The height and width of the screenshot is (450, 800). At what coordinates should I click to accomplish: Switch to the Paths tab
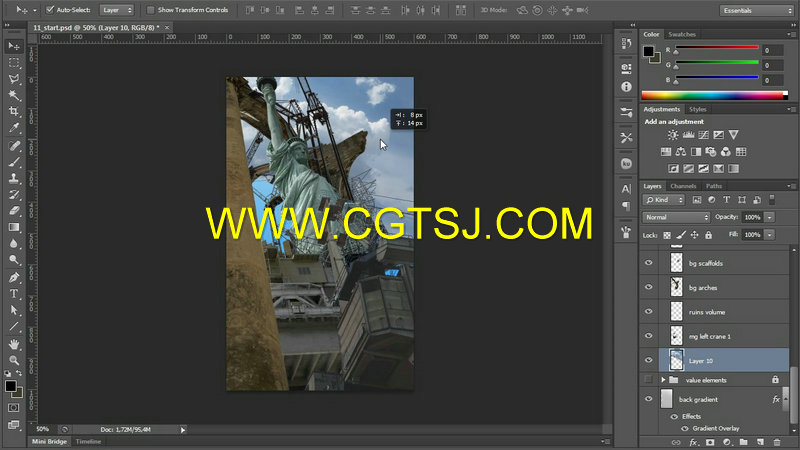(x=714, y=186)
